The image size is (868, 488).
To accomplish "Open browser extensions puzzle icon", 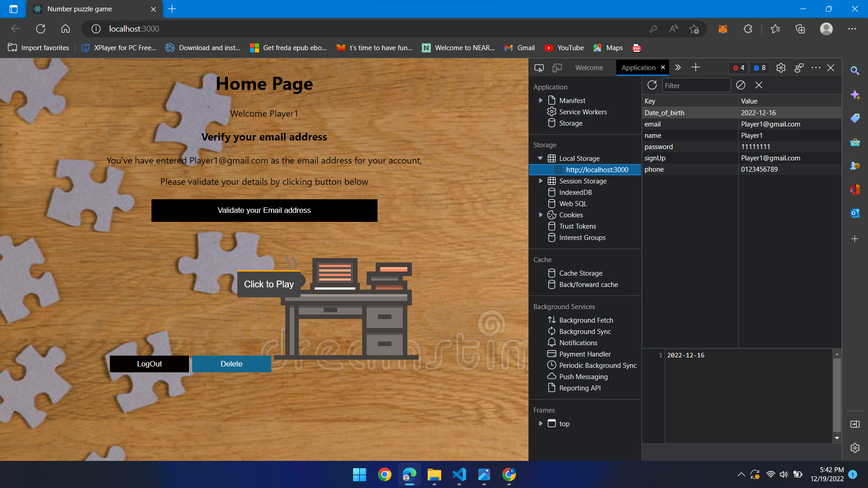I will 748,29.
